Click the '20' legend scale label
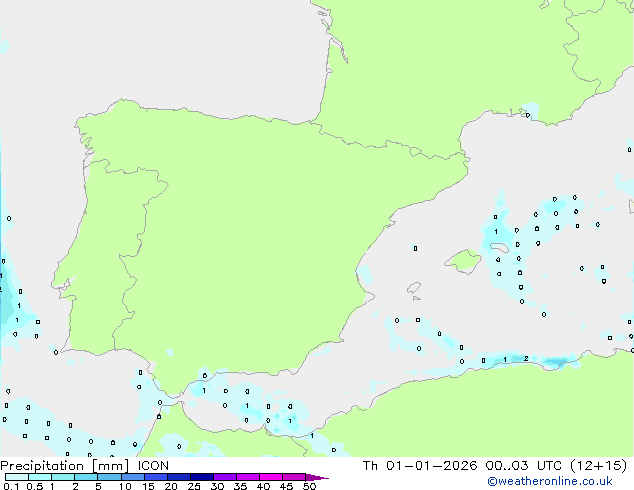This screenshot has height=490, width=634. coord(171,486)
